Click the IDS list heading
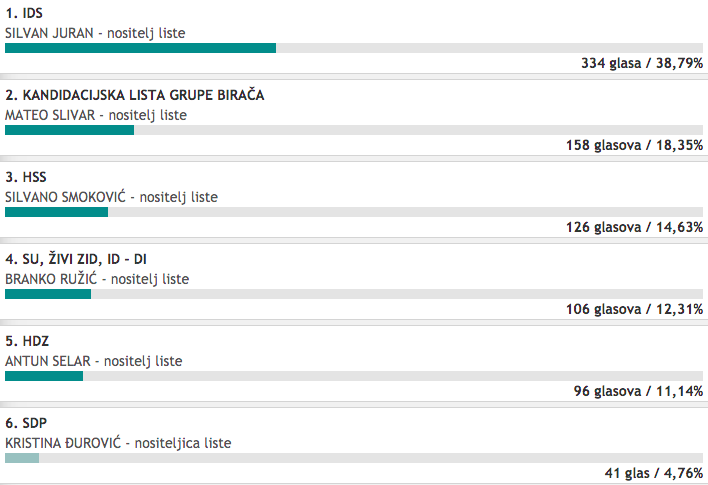708x485 pixels. (24, 13)
